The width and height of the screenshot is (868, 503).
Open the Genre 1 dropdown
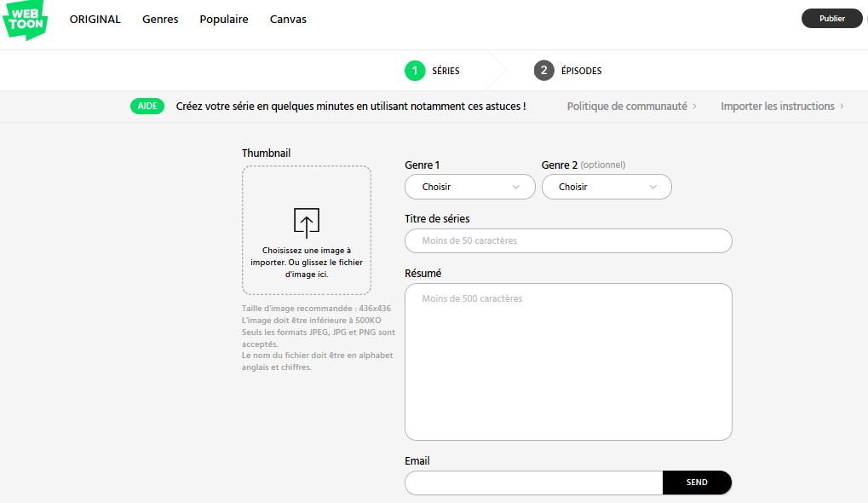pyautogui.click(x=469, y=187)
